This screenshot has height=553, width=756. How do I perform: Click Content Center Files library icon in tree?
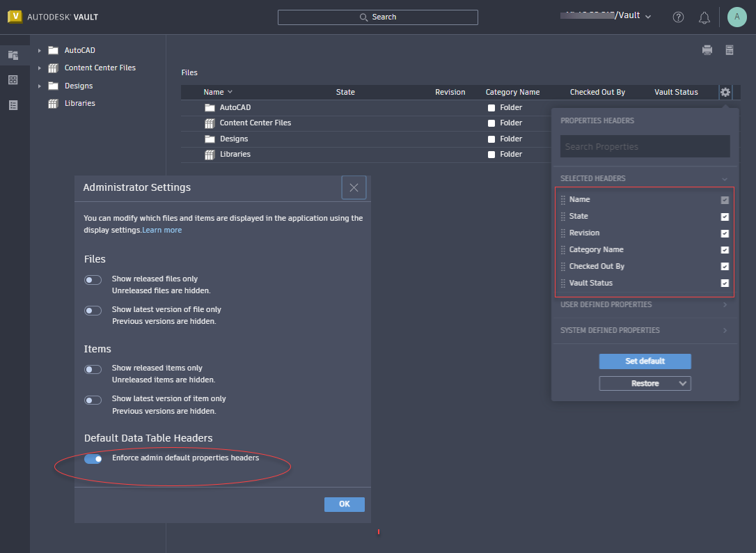53,68
